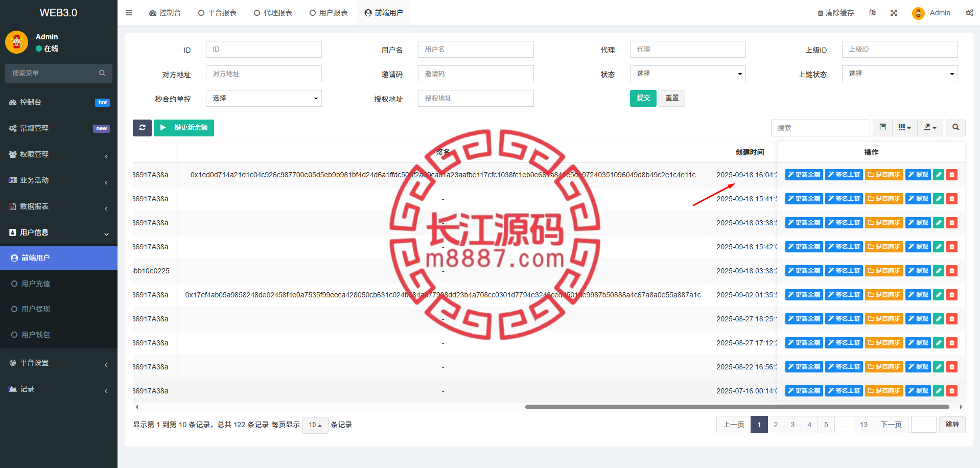Open the 上链状态 select dropdown
This screenshot has height=468, width=980.
900,74
